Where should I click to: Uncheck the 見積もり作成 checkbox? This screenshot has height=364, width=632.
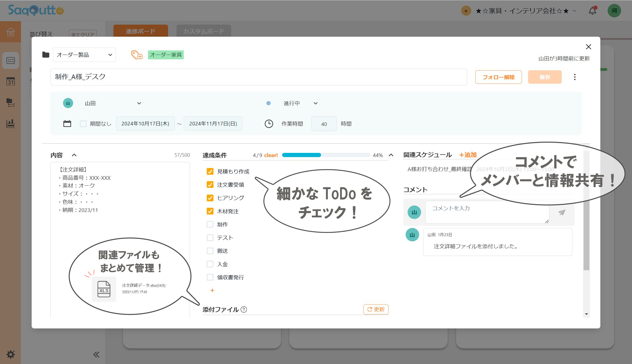tap(210, 171)
